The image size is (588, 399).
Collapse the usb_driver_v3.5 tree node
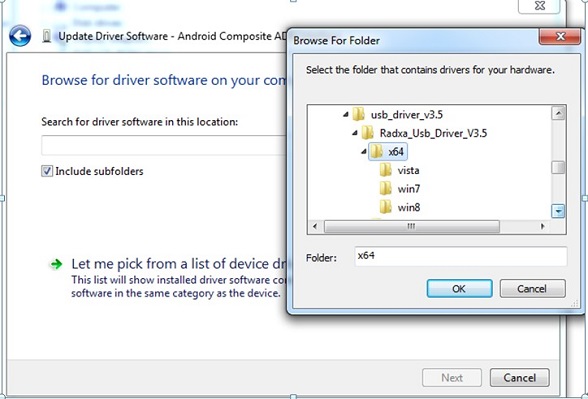pyautogui.click(x=346, y=114)
